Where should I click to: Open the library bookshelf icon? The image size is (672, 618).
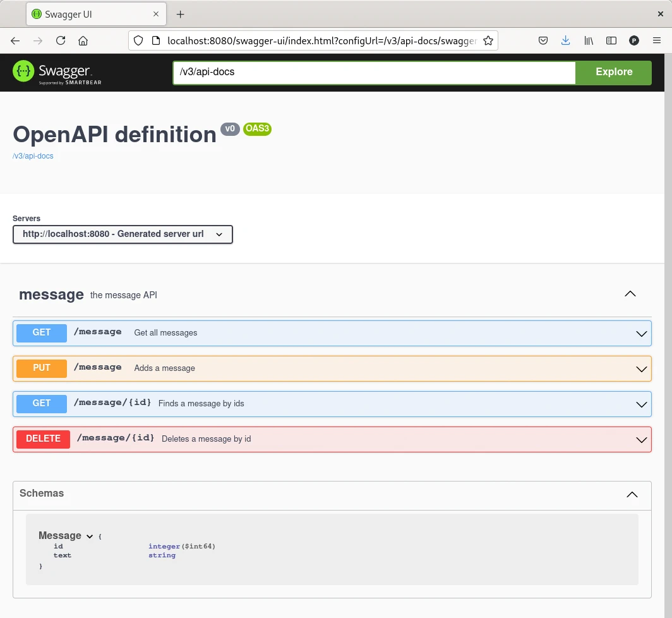589,40
